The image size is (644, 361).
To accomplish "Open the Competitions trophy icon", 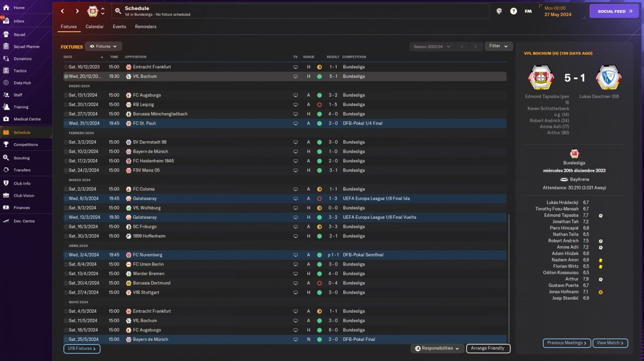I will (6, 144).
